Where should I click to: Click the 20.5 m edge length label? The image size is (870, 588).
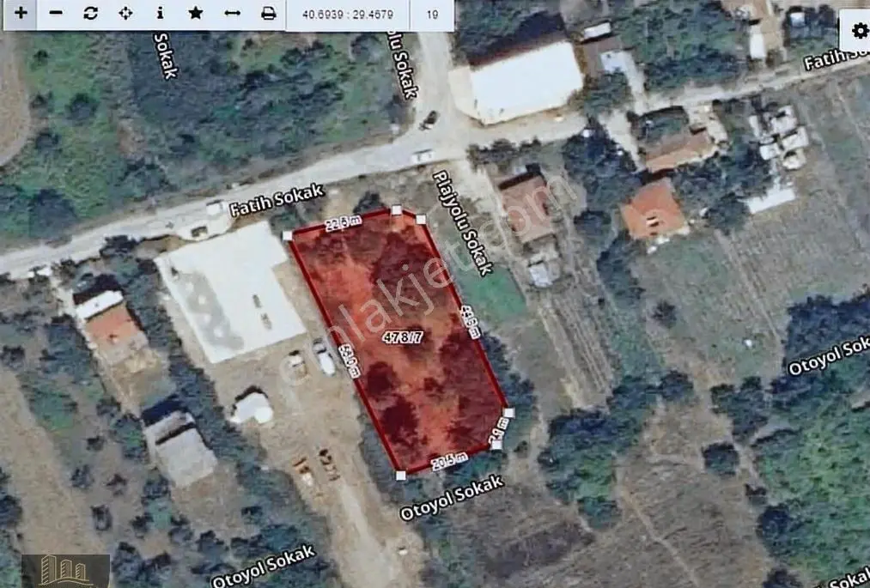(x=449, y=462)
